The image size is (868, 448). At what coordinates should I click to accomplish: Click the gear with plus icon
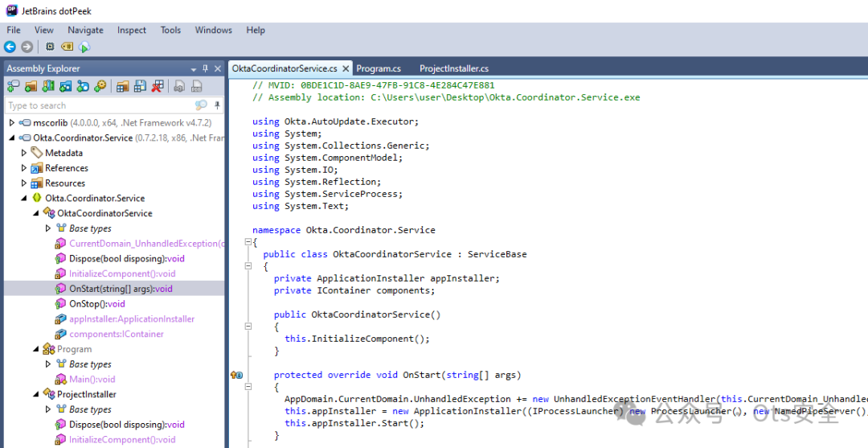click(x=100, y=86)
